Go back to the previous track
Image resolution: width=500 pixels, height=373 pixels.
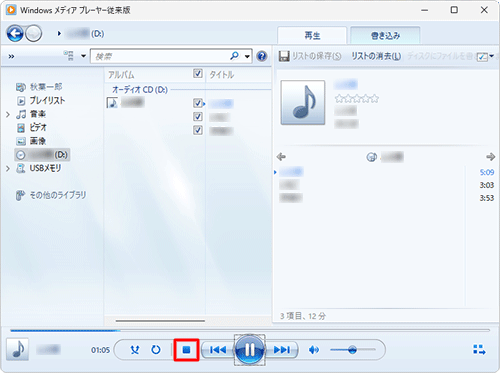pos(218,350)
